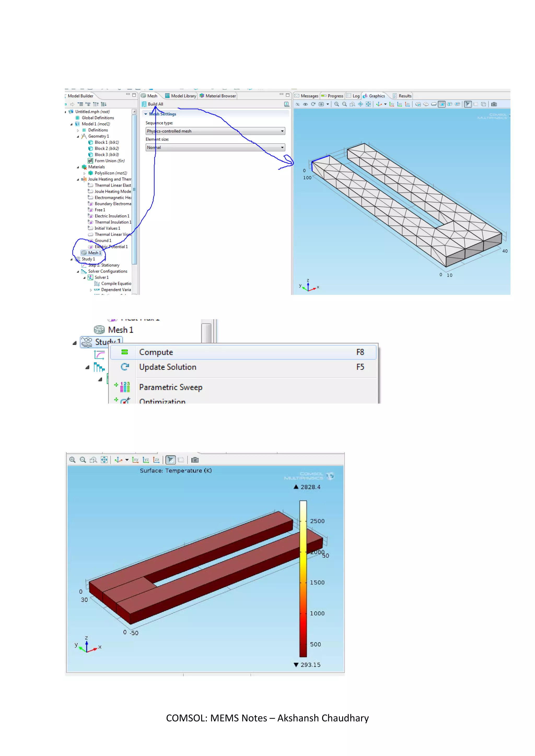Click zoom selected icon in Graphics toolbar
The image size is (535, 756).
360,104
